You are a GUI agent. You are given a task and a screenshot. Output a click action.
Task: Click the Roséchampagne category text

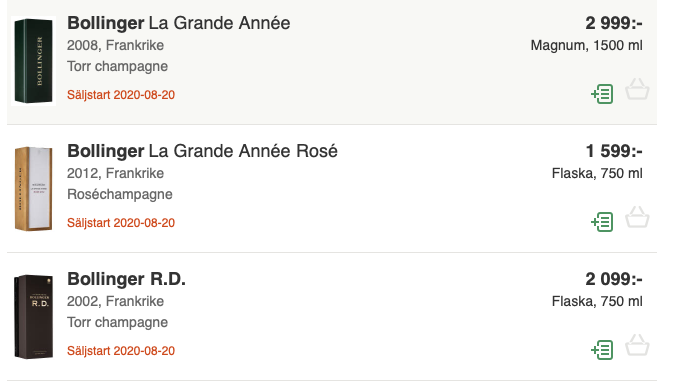pos(120,194)
